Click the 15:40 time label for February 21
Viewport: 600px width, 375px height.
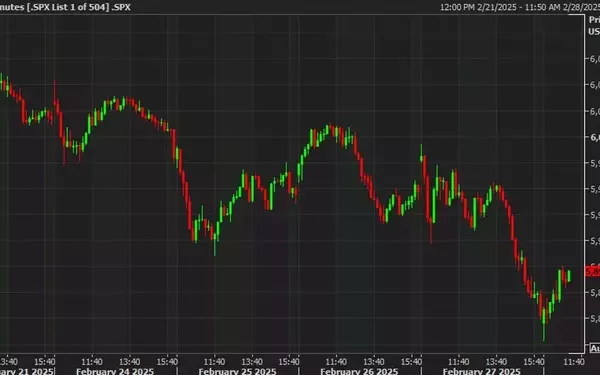coord(45,361)
